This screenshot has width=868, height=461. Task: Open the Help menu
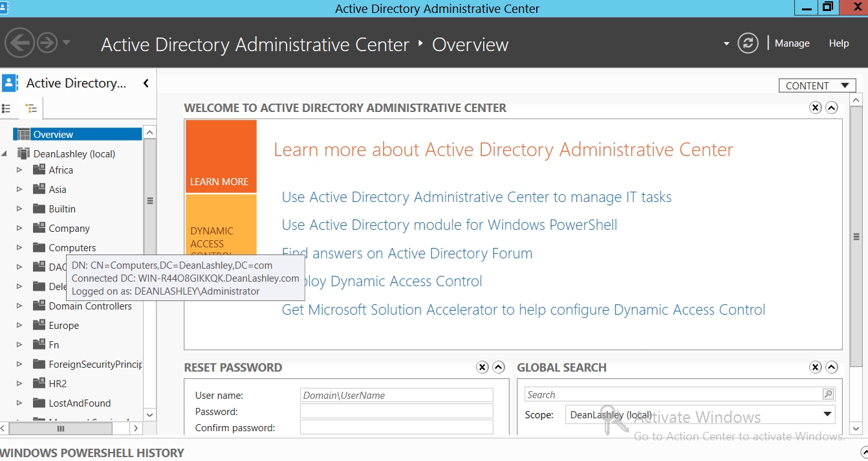(x=838, y=43)
